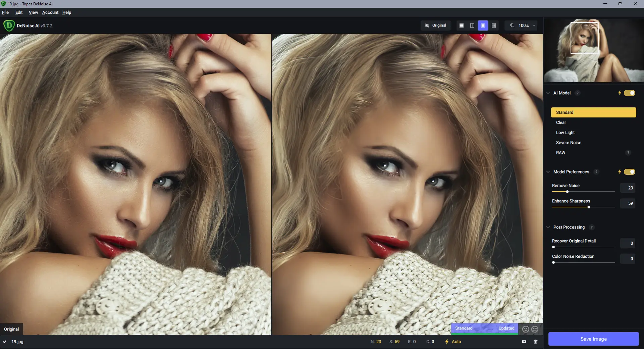The width and height of the screenshot is (644, 349).
Task: Click the AI Model auto lightning icon
Action: pos(620,93)
